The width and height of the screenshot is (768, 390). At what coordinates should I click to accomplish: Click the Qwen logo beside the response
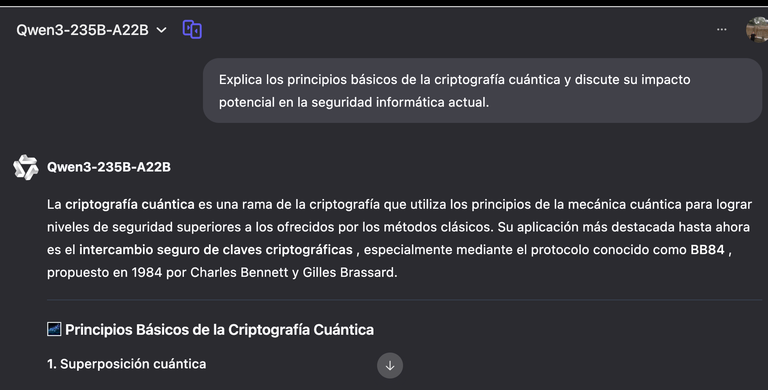coord(26,167)
